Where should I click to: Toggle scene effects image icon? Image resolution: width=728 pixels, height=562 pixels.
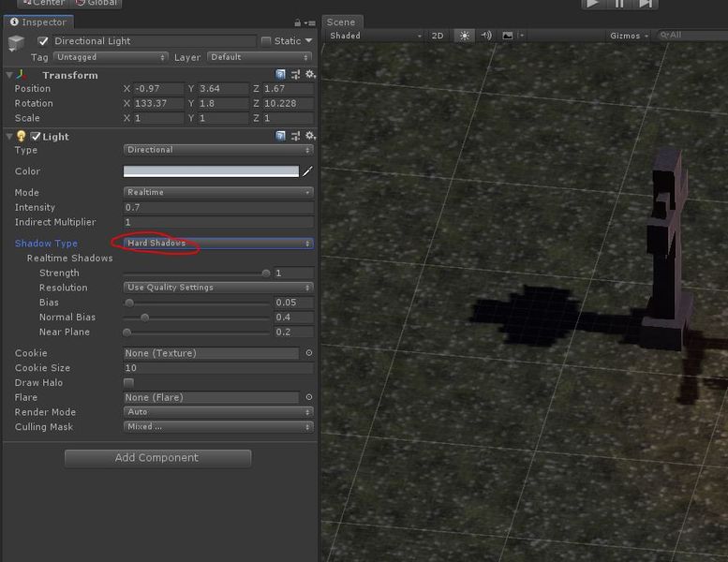508,36
